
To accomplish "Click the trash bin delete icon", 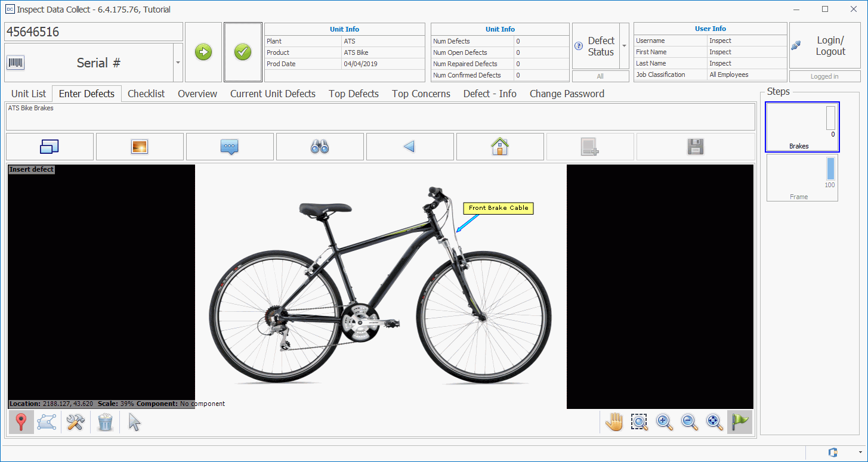I will [x=105, y=423].
